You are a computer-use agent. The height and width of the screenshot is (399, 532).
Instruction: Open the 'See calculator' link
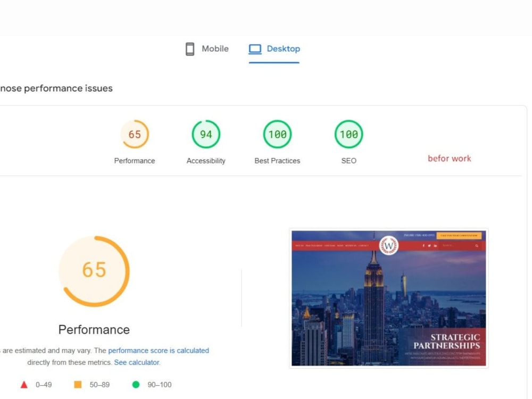tap(136, 362)
